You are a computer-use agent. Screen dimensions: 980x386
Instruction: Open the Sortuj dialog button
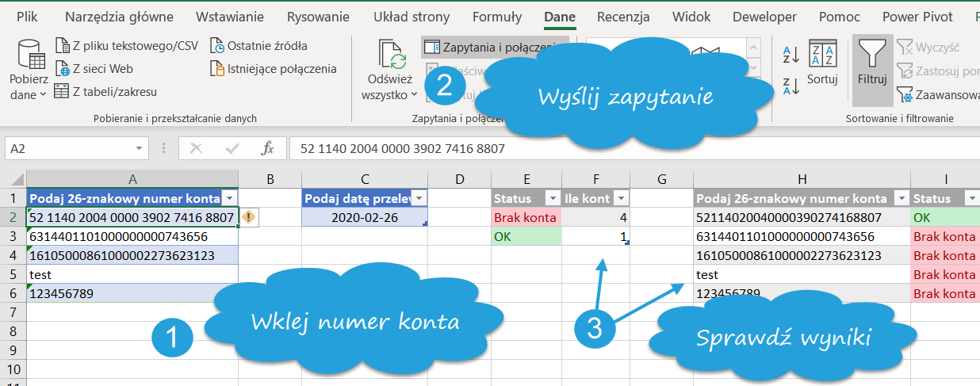tap(822, 63)
